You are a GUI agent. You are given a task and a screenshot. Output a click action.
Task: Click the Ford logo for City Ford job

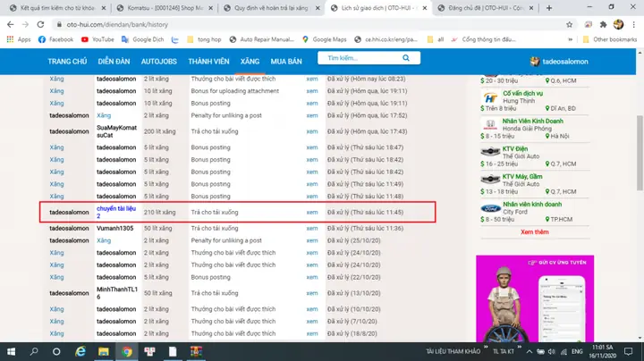click(489, 209)
